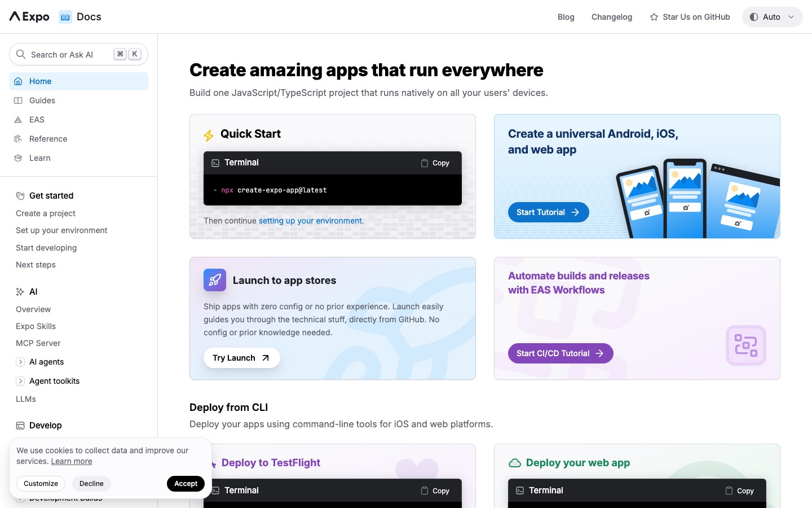Open setting up your environment link

pos(311,221)
